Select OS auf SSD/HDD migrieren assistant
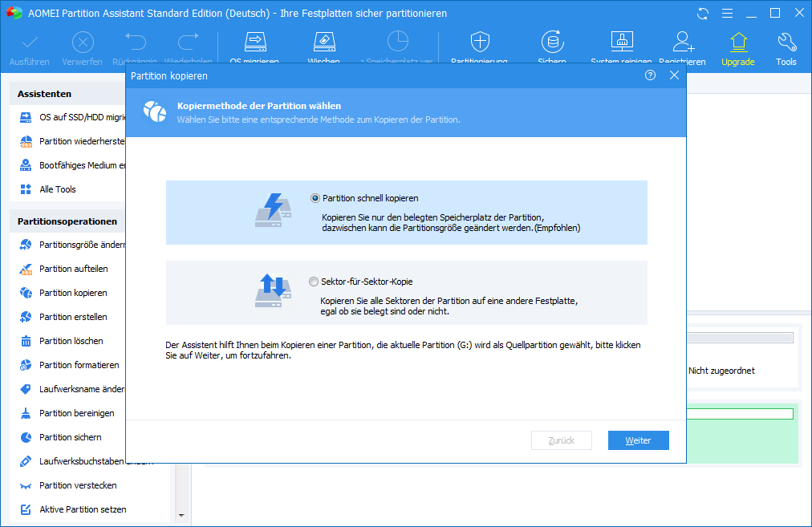 72,118
